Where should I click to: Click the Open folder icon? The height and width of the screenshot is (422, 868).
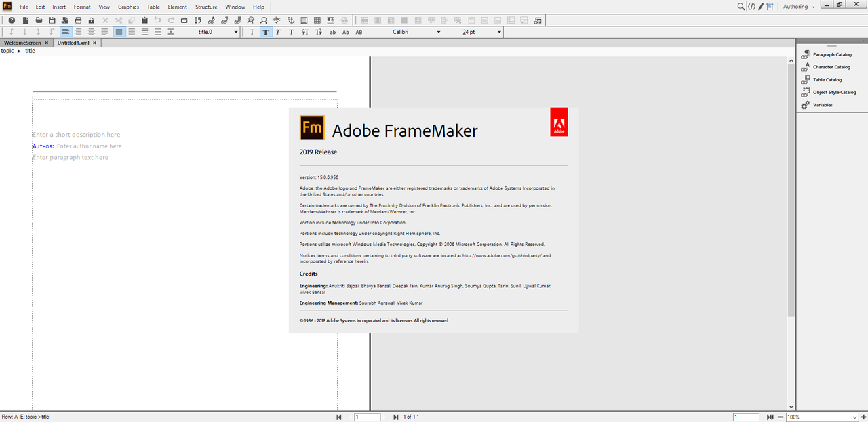(39, 20)
